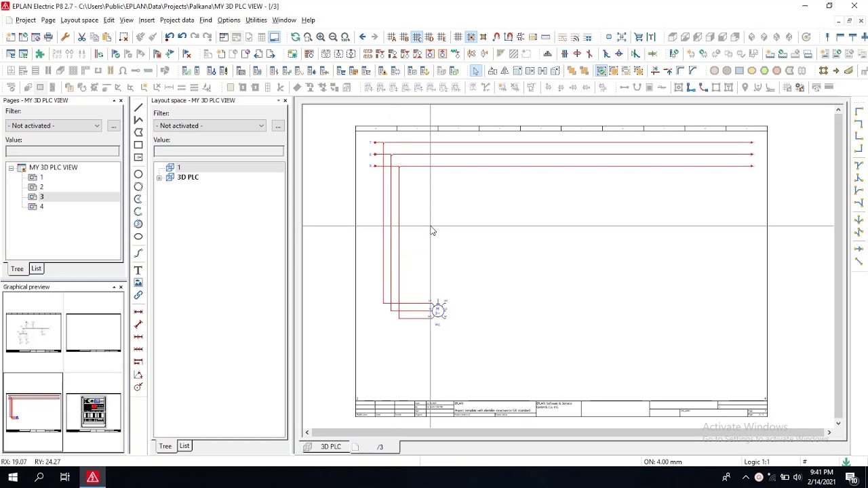This screenshot has width=868, height=488.
Task: Switch Layout space navigator to List view
Action: pos(184,445)
